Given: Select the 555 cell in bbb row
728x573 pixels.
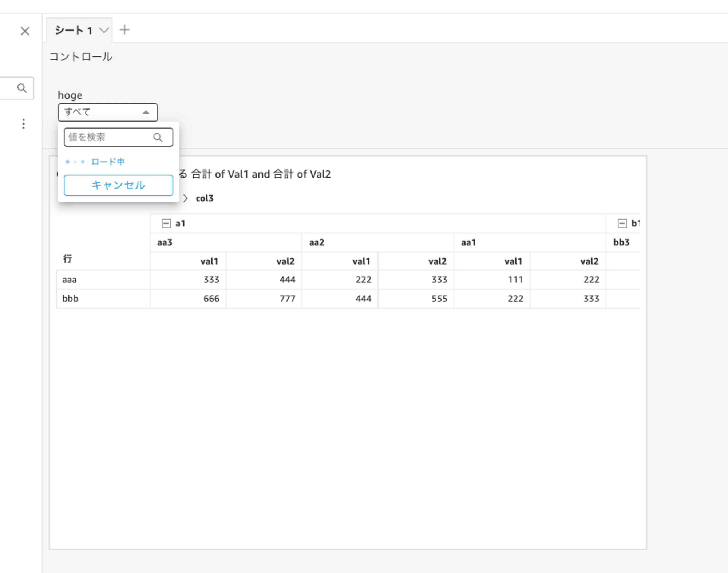Looking at the screenshot, I should [x=416, y=299].
